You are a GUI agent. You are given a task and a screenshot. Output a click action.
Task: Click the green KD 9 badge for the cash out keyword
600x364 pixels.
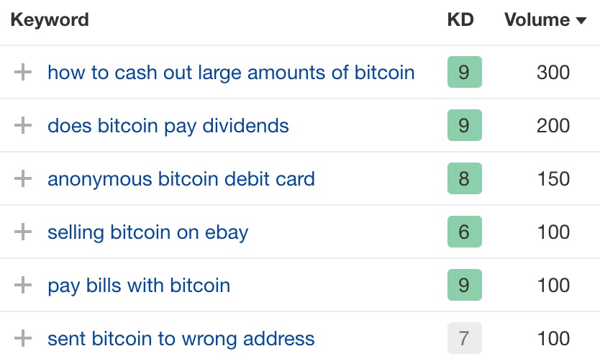tap(464, 72)
